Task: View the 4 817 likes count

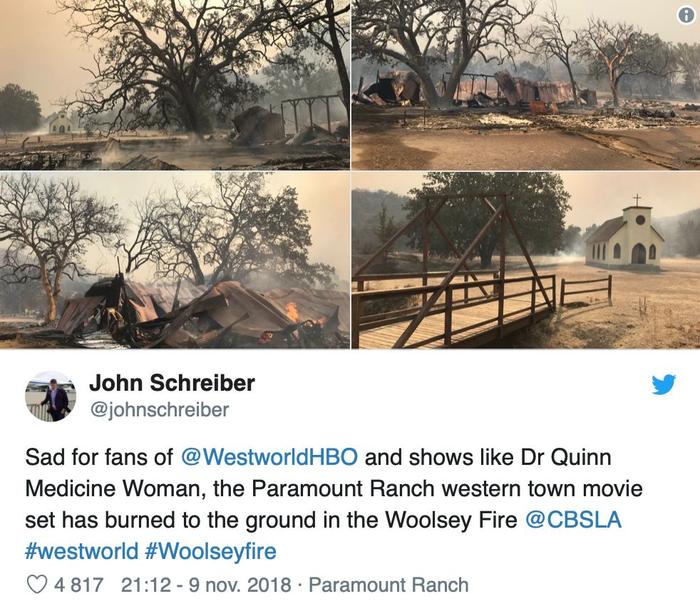Action: (x=79, y=585)
